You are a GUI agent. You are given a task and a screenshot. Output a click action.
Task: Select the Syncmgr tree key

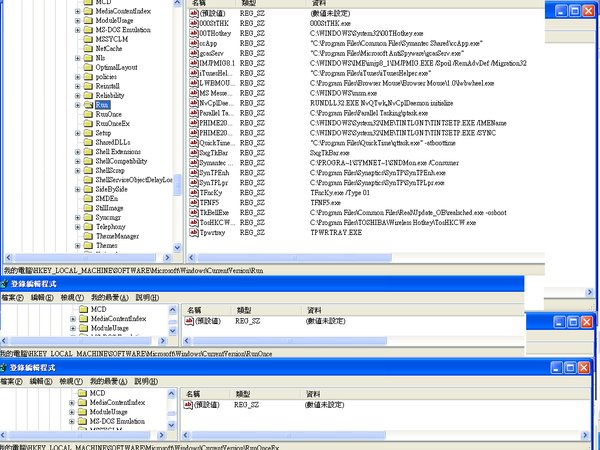108,217
